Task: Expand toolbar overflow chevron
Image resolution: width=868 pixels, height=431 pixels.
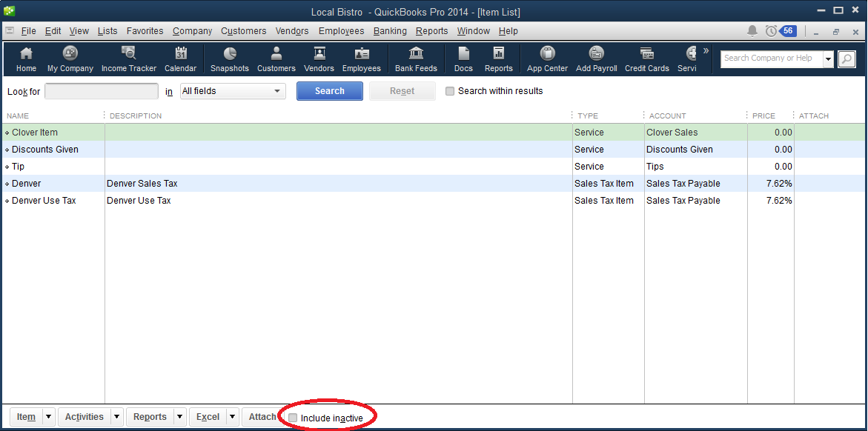Action: 706,51
